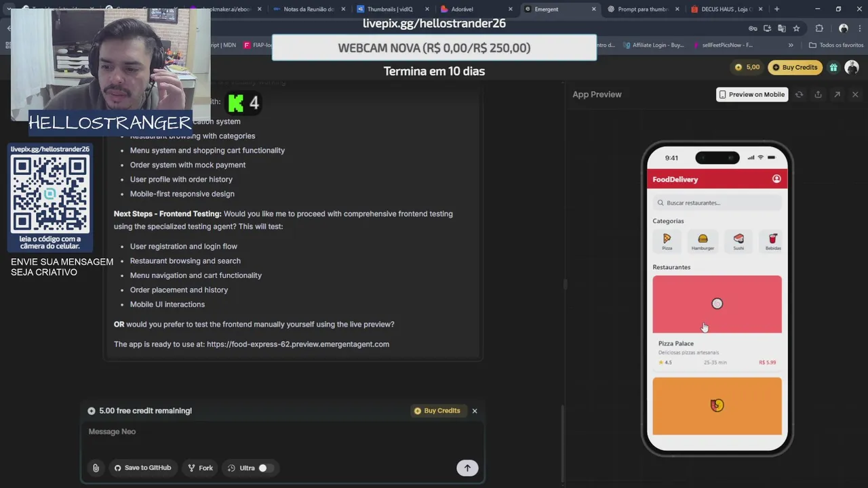Click the Pizza Palace restaurant name
The image size is (868, 488).
(676, 344)
